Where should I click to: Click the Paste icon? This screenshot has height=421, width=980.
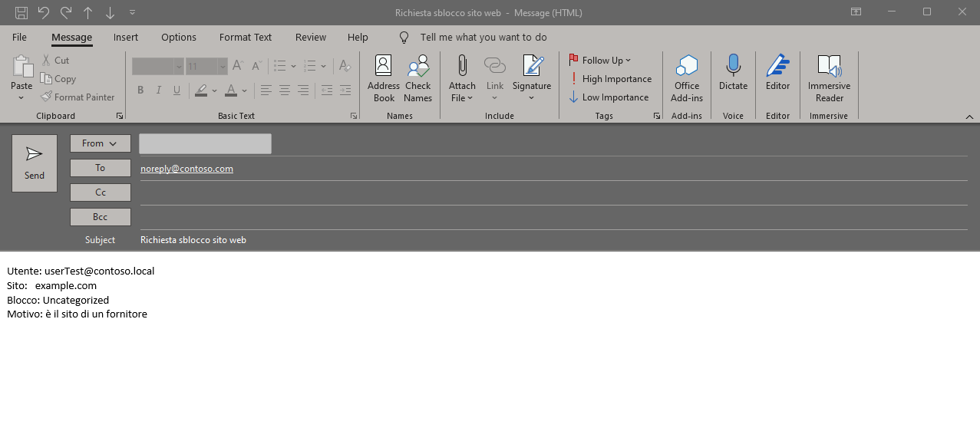point(21,68)
